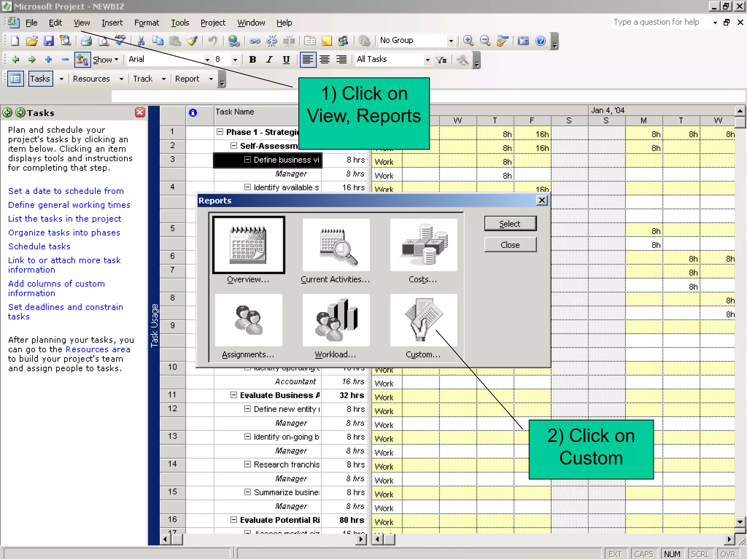Toggle Underline formatting

click(x=286, y=59)
